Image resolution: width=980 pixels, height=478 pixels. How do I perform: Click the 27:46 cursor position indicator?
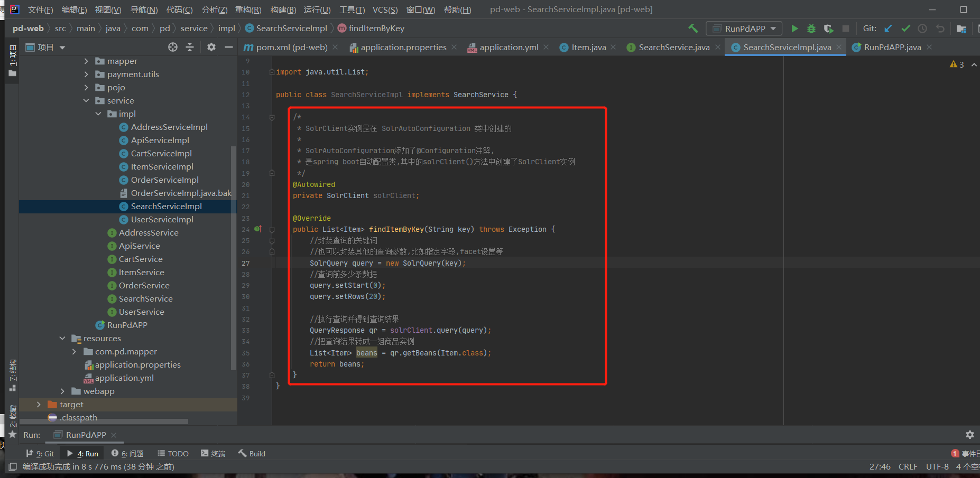click(x=880, y=467)
